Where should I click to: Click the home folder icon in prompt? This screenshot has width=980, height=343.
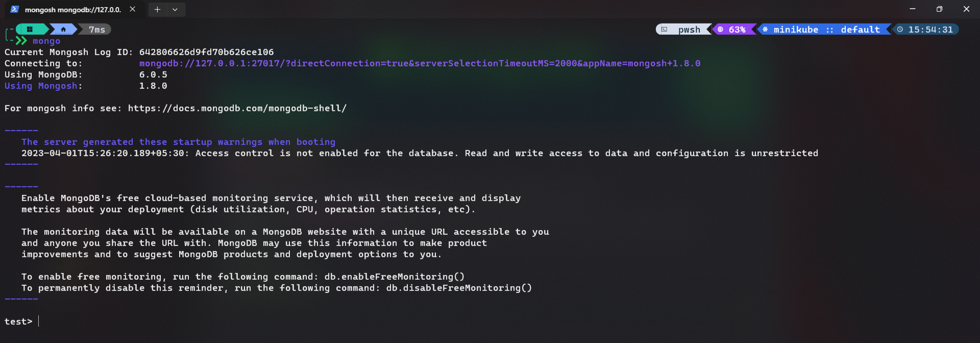(63, 30)
